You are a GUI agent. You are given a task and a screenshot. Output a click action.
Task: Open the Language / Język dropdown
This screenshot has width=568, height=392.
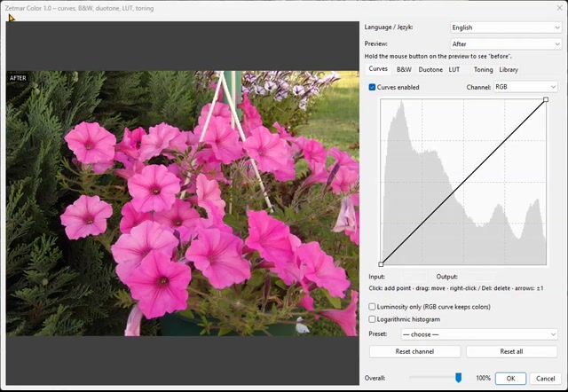click(x=506, y=27)
